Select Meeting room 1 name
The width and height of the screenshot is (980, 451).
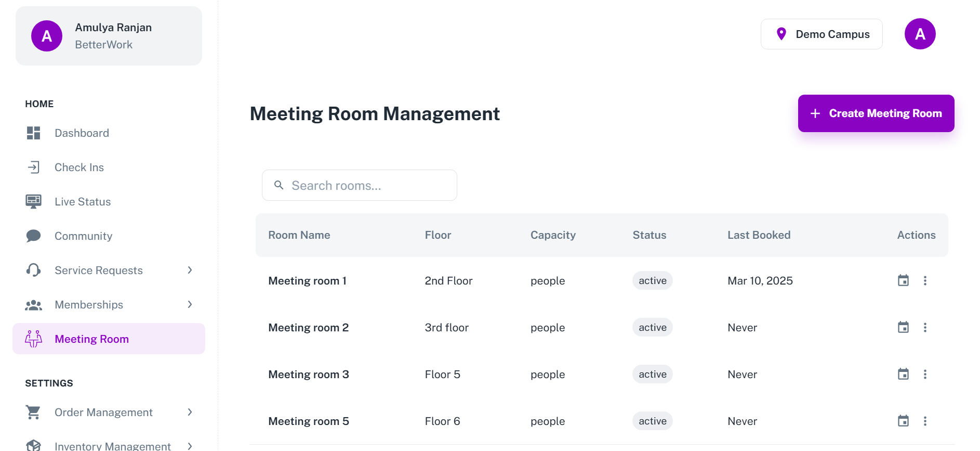click(x=308, y=281)
